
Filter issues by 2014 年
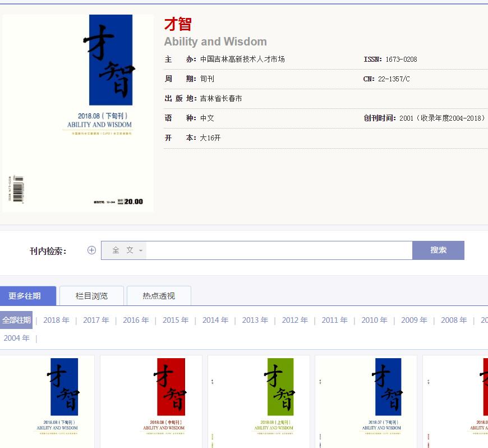215,320
